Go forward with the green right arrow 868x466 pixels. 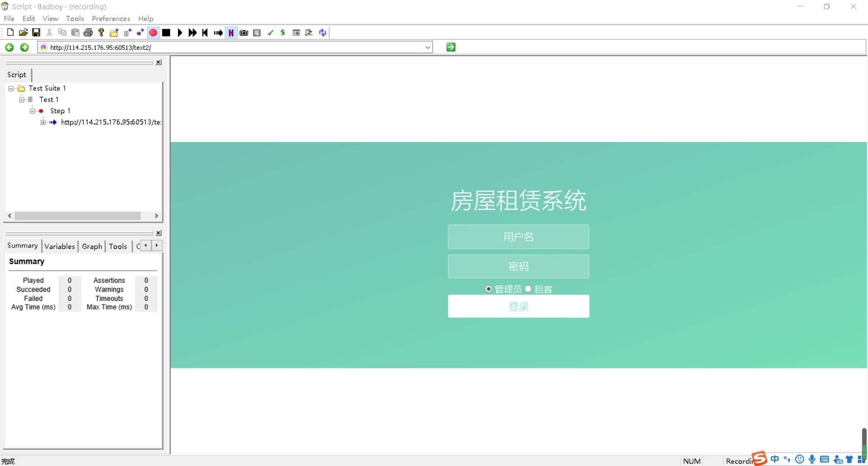tap(24, 47)
